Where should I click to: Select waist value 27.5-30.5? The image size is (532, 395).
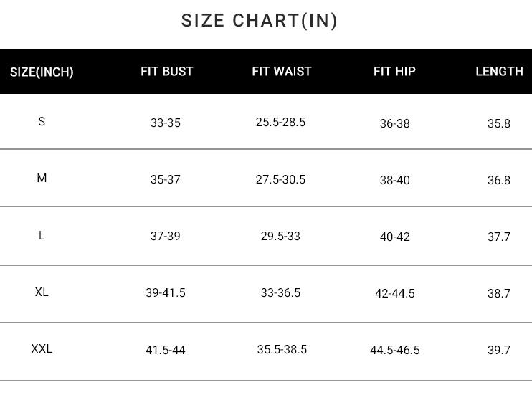280,179
